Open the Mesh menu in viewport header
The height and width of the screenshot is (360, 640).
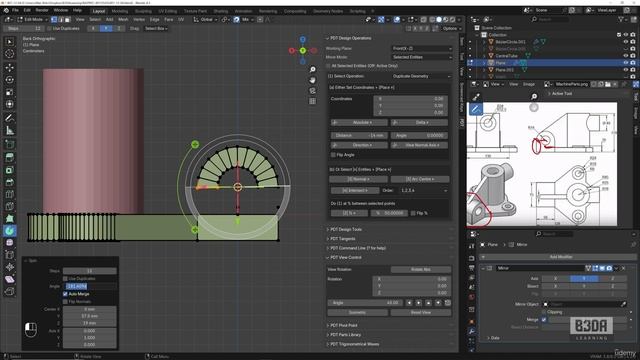123,20
